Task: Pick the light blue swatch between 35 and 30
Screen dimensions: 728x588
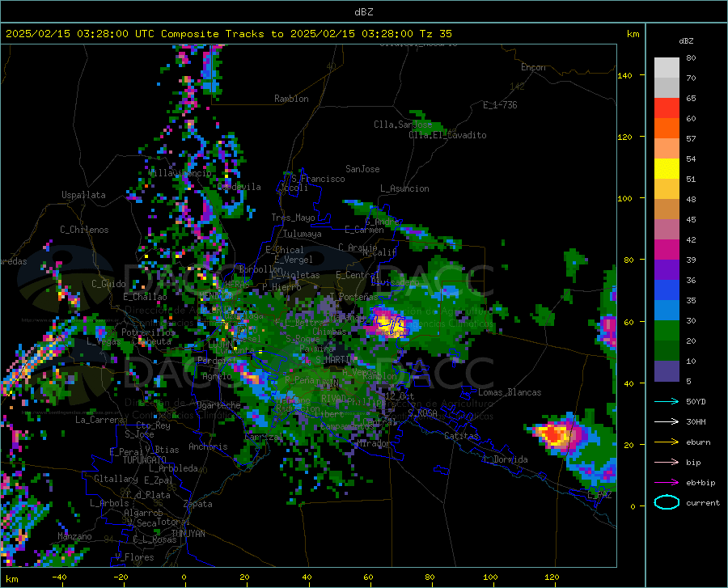Action: pyautogui.click(x=667, y=311)
